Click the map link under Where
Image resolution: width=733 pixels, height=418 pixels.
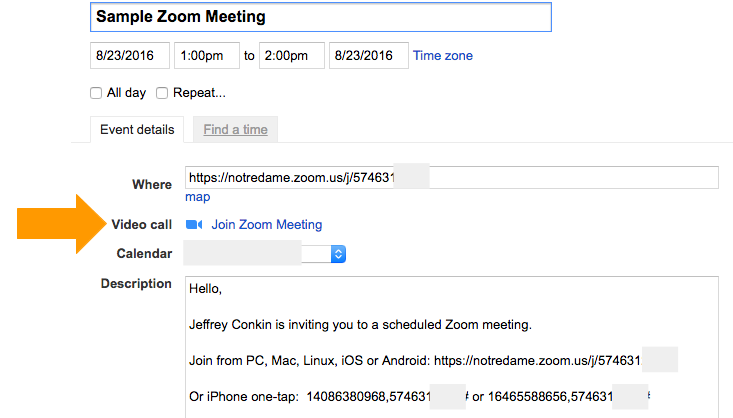(x=197, y=197)
